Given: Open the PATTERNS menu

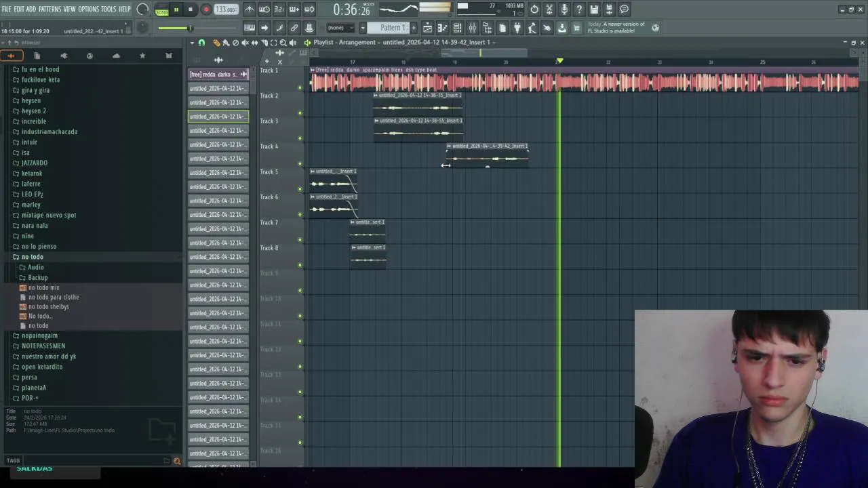Looking at the screenshot, I should point(50,9).
